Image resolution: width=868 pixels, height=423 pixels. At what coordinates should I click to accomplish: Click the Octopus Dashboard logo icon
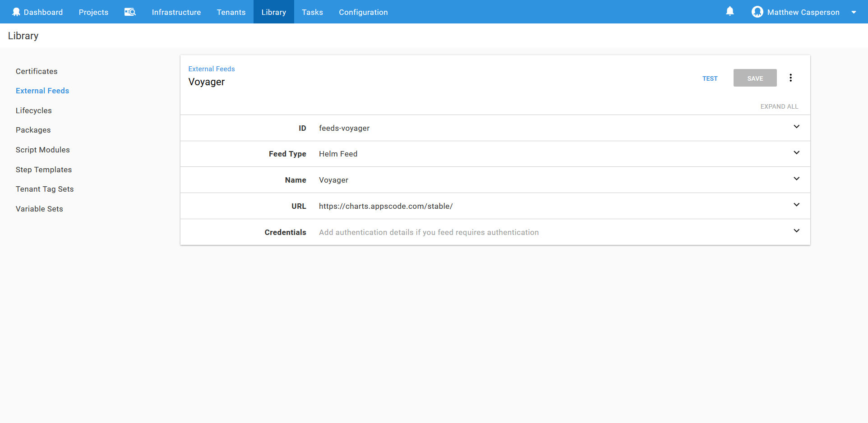tap(16, 12)
